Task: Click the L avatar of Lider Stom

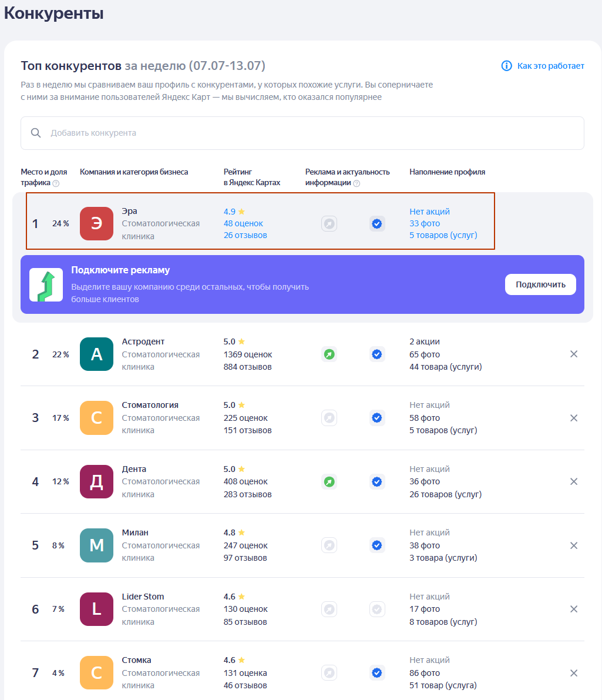Action: click(x=96, y=609)
